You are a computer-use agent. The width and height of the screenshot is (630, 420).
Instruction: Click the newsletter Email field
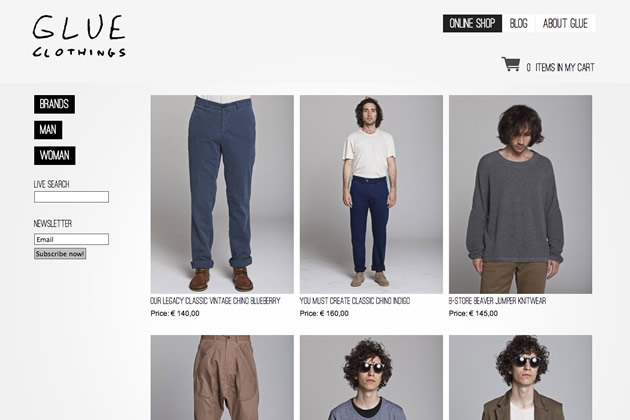(x=71, y=239)
